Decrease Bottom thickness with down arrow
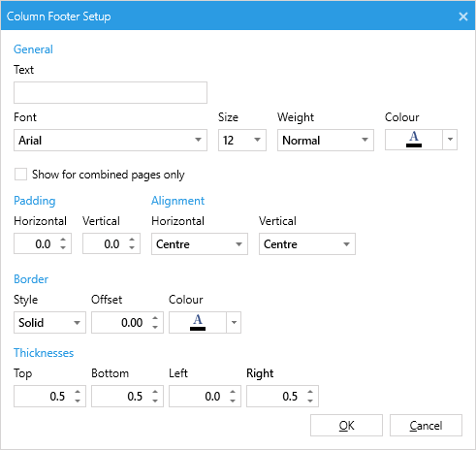This screenshot has width=476, height=450. click(155, 401)
